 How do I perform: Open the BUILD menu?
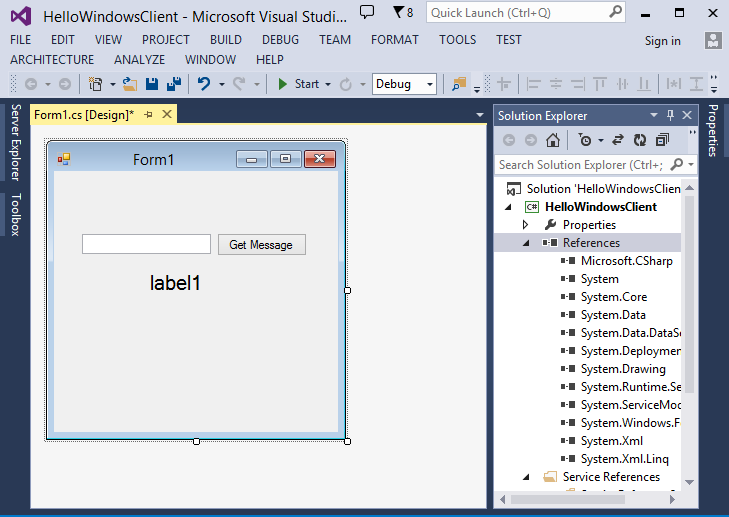tap(225, 40)
